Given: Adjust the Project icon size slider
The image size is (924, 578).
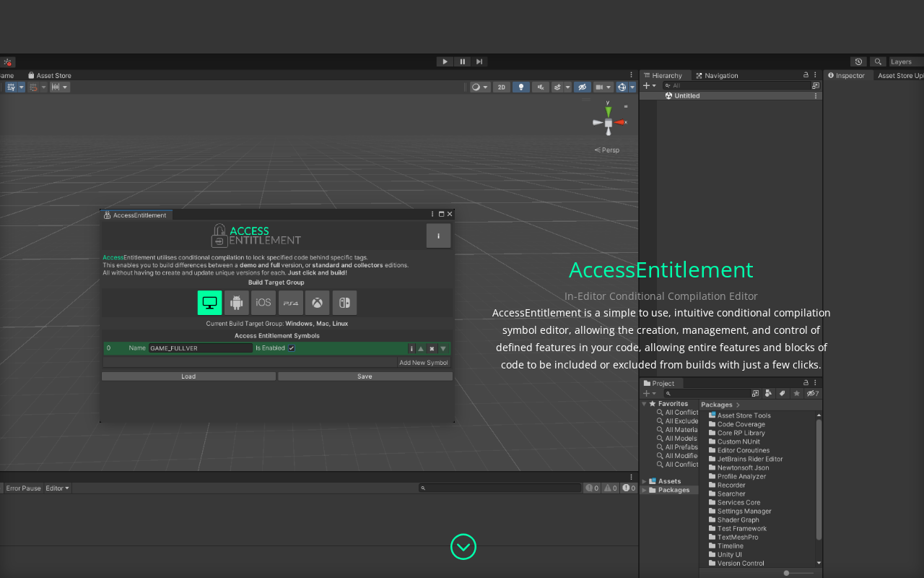Looking at the screenshot, I should [x=787, y=573].
